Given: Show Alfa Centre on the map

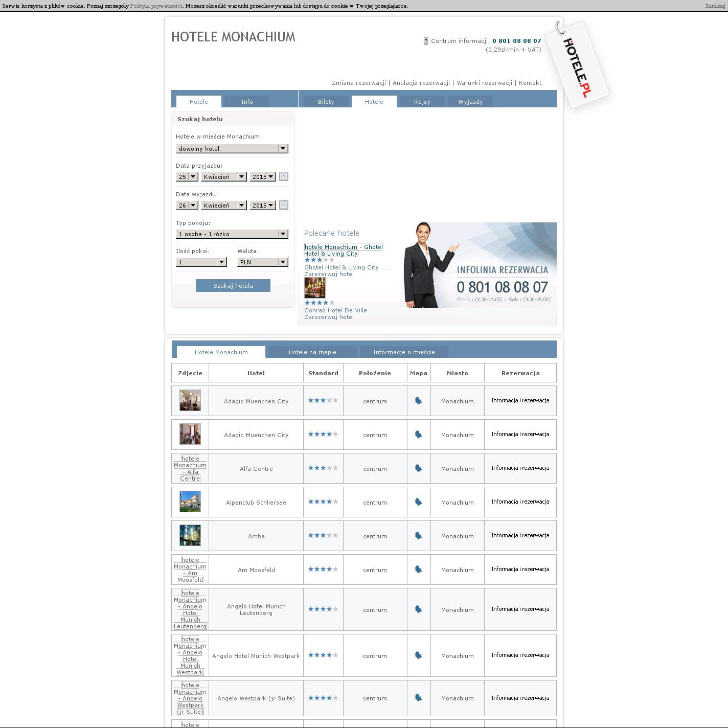Looking at the screenshot, I should (418, 468).
